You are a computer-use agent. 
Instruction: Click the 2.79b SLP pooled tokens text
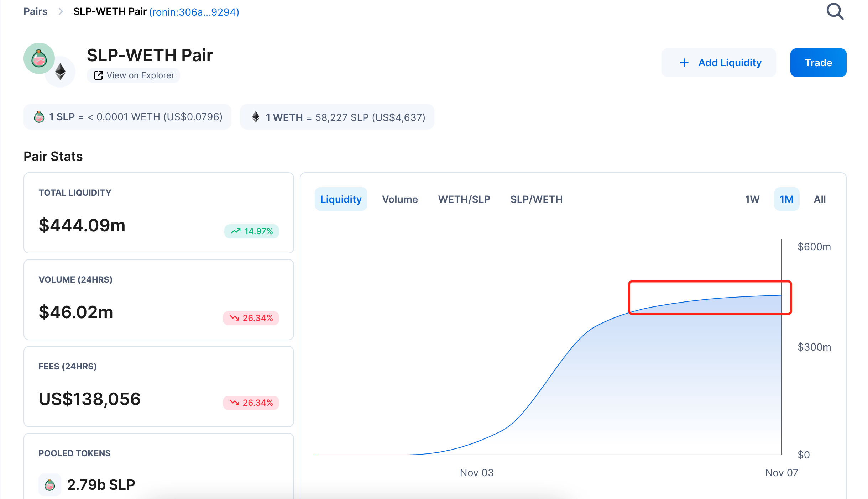click(101, 484)
